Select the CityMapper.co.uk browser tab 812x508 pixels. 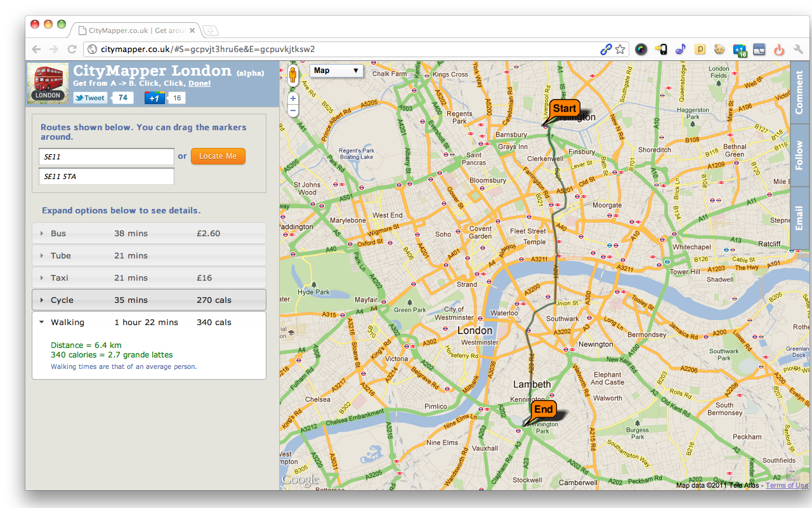pyautogui.click(x=135, y=30)
